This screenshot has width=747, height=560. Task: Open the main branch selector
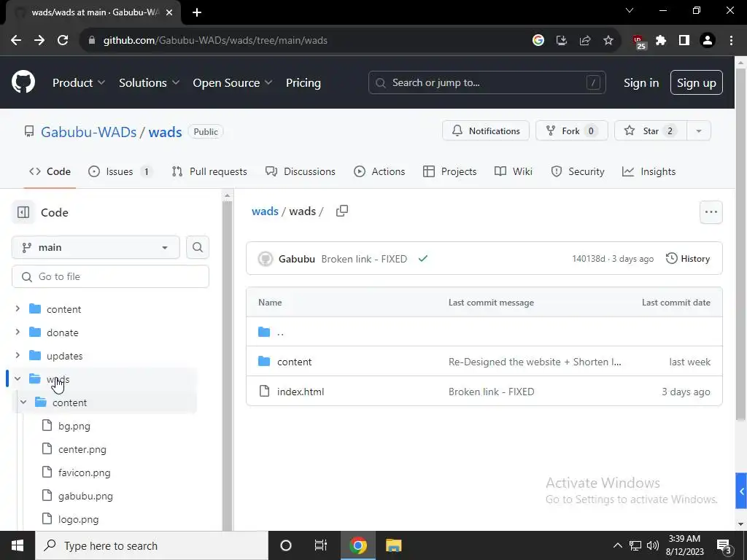click(96, 248)
